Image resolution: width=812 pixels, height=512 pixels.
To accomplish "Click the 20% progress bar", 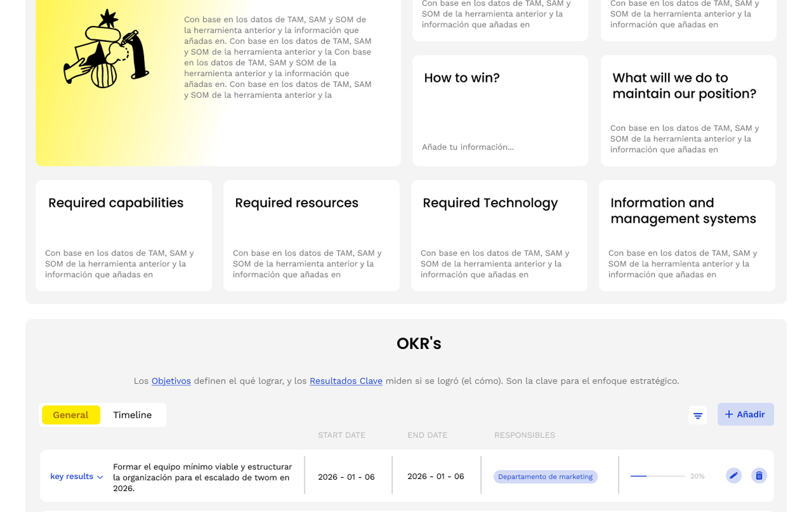I will coord(657,476).
